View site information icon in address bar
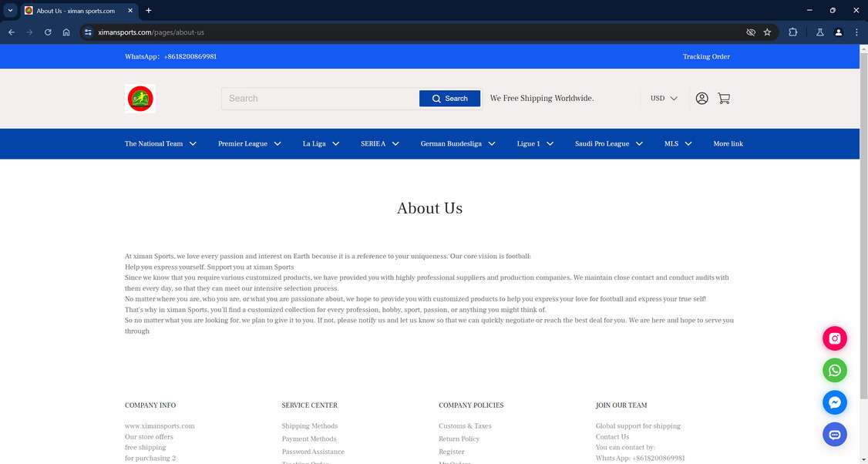This screenshot has height=464, width=868. pyautogui.click(x=88, y=32)
